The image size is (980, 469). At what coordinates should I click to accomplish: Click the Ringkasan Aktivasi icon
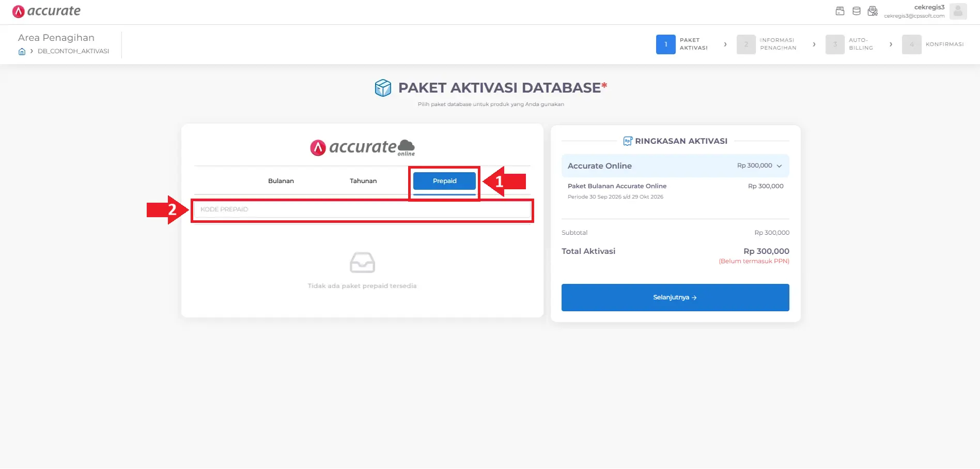tap(628, 141)
